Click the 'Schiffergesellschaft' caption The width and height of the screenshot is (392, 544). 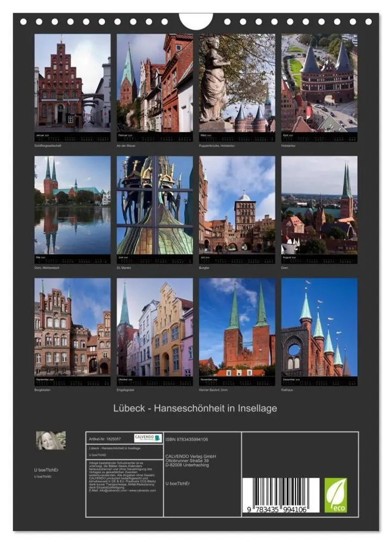coord(48,146)
